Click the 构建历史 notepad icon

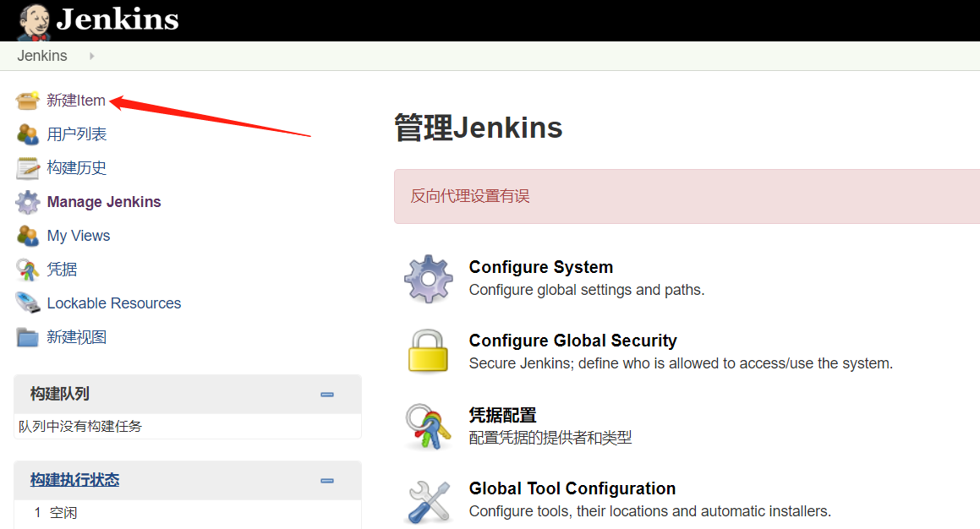pos(28,167)
